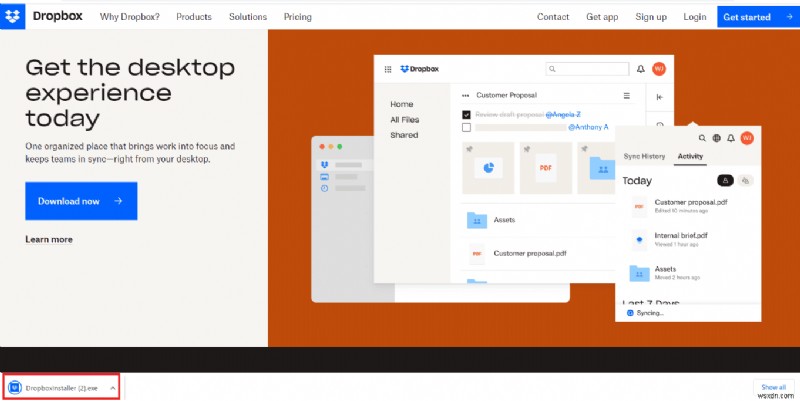
Task: Click the collapse panel arrow icon
Action: click(659, 97)
